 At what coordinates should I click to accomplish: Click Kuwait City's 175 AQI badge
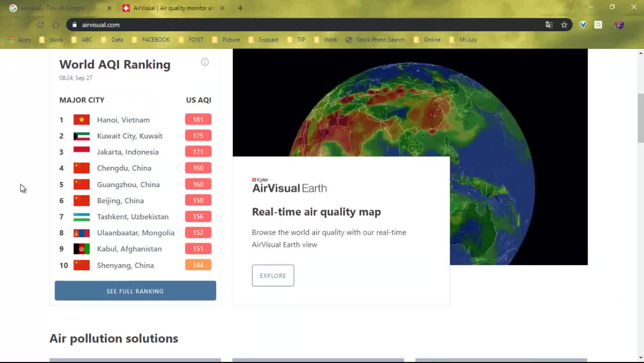click(x=198, y=136)
